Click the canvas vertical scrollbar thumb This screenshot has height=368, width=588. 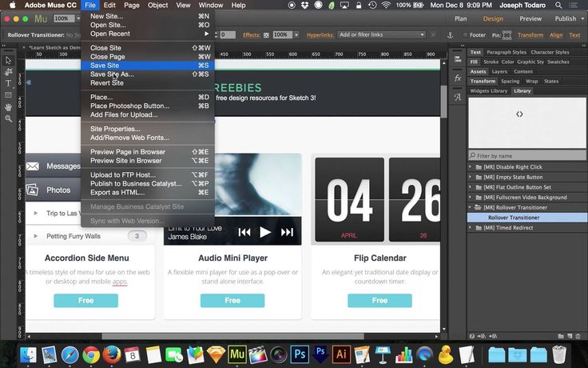444,102
